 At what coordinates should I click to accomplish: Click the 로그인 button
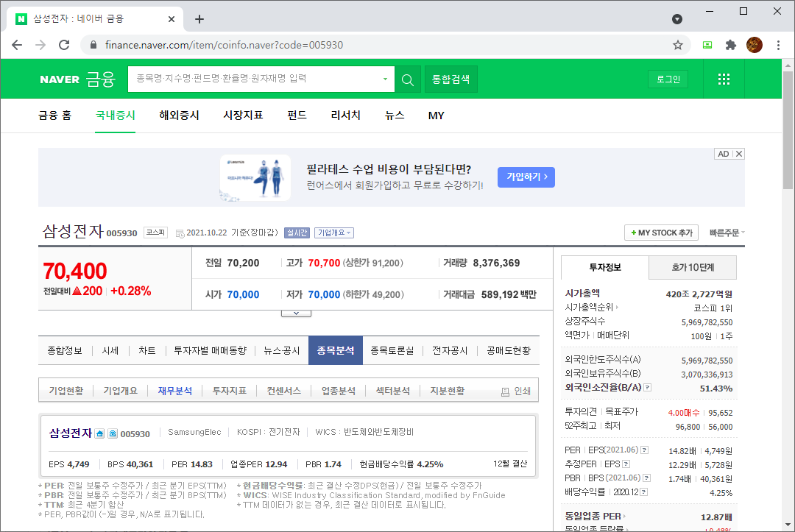[668, 79]
